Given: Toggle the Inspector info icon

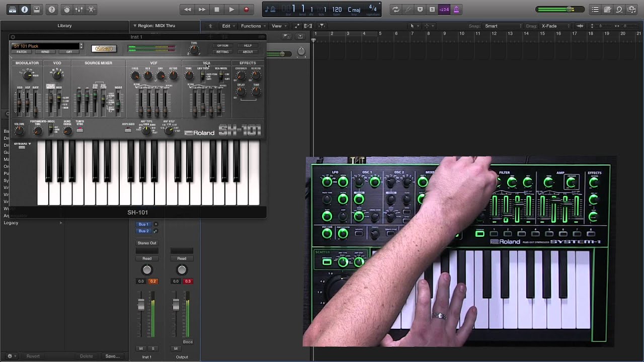Looking at the screenshot, I should pos(24,10).
